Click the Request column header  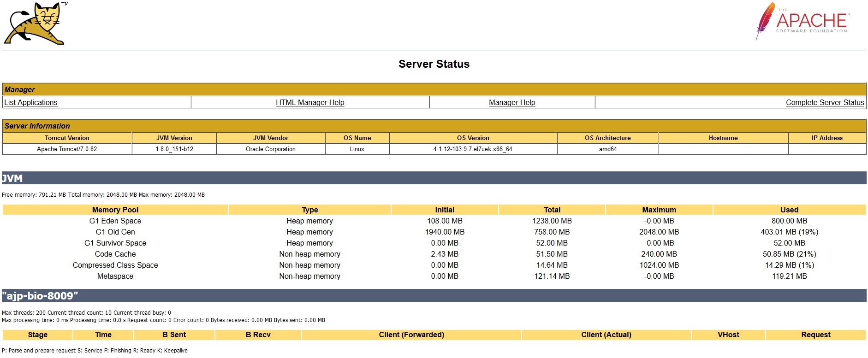pos(815,335)
